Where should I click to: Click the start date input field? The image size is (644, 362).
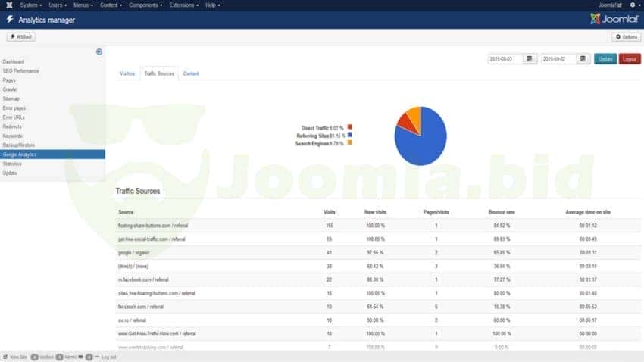coord(505,58)
